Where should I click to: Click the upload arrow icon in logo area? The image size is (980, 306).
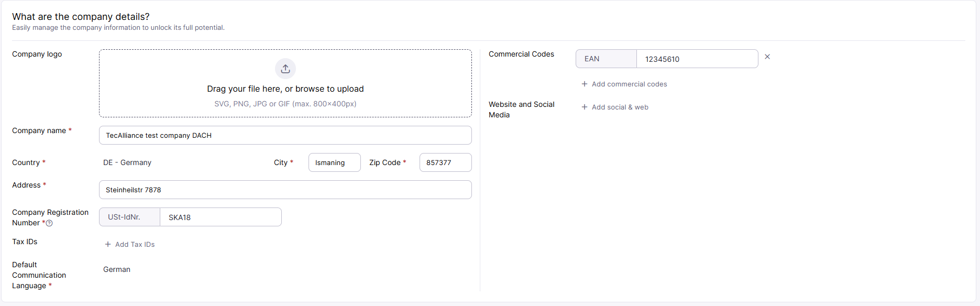285,69
